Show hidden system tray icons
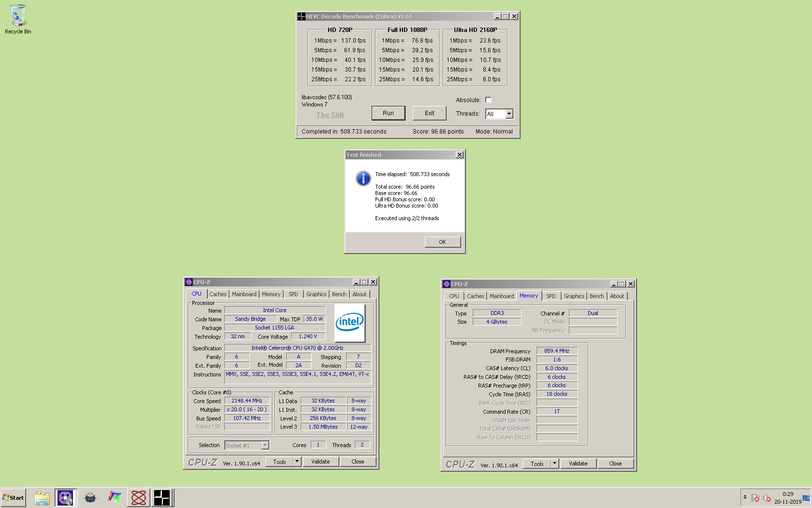Image resolution: width=812 pixels, height=508 pixels. click(x=745, y=497)
